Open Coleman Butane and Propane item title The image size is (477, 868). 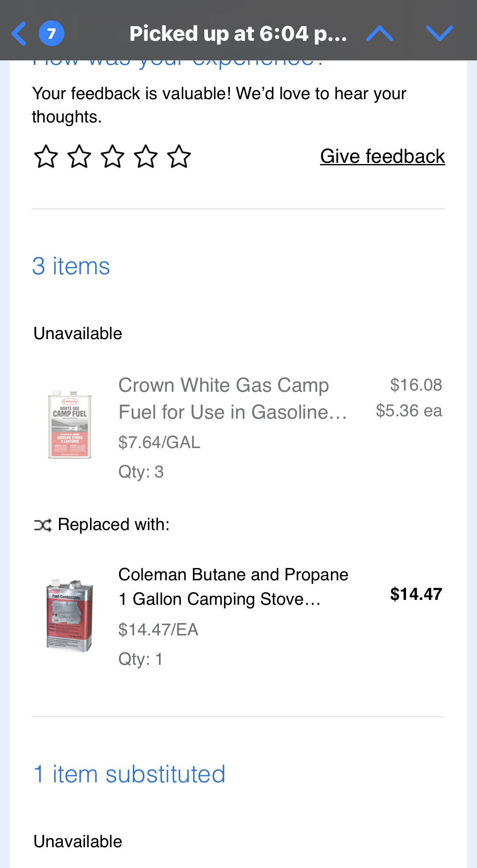click(x=233, y=586)
